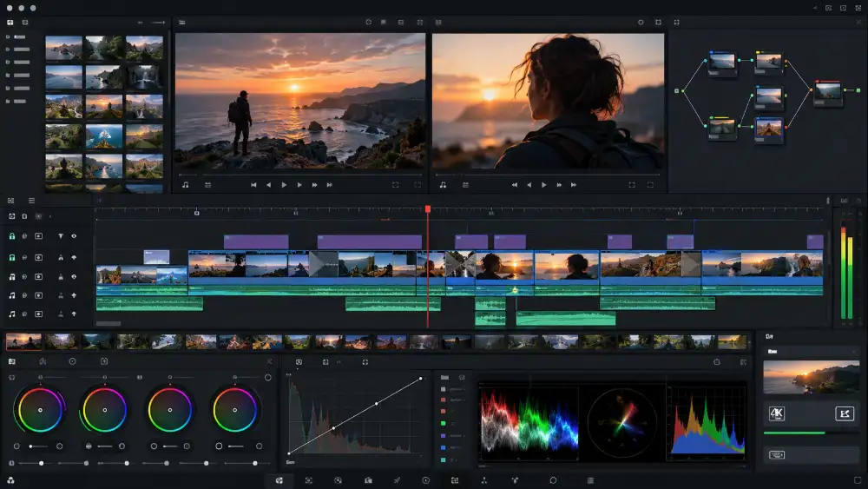Jump to first frame in left viewer

[253, 185]
